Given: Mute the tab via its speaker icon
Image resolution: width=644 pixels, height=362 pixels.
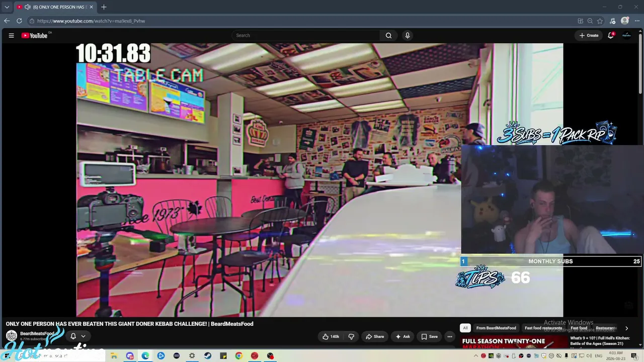Looking at the screenshot, I should (x=28, y=7).
